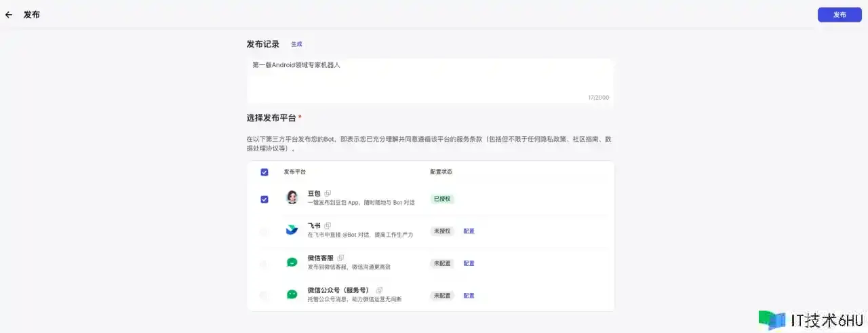Click the 微信公众号 (服务号) platform icon
Image resolution: width=868 pixels, height=333 pixels.
pyautogui.click(x=292, y=294)
